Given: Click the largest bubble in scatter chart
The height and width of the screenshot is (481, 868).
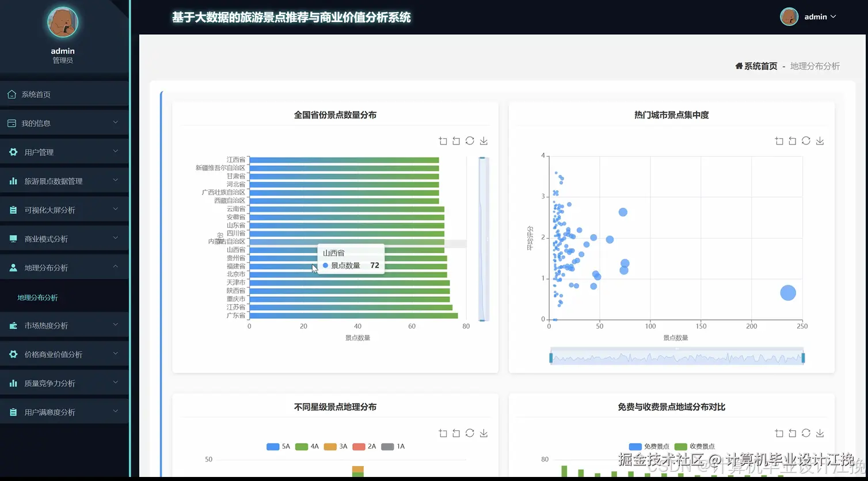Looking at the screenshot, I should [x=788, y=293].
